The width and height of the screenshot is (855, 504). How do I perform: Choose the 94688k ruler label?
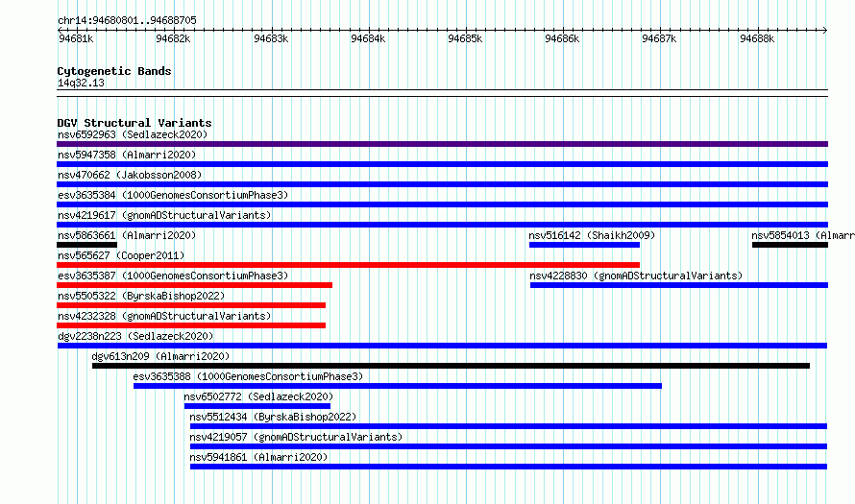click(757, 38)
